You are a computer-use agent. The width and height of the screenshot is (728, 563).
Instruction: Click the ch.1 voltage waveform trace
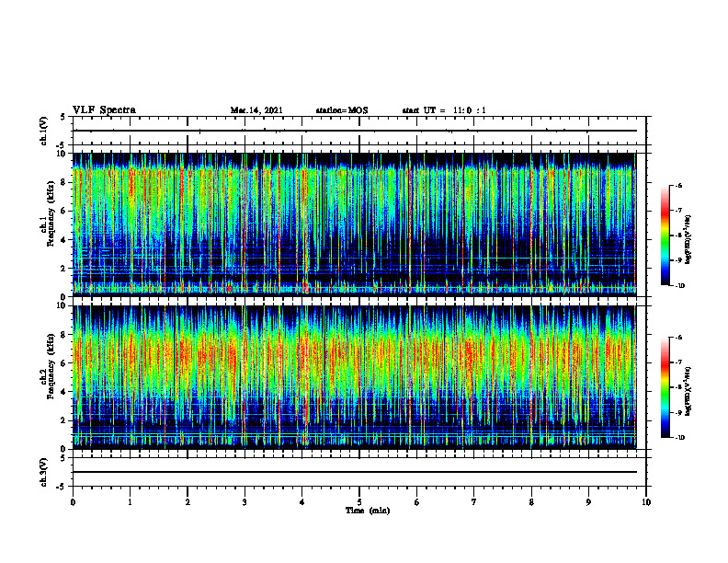[x=354, y=131]
